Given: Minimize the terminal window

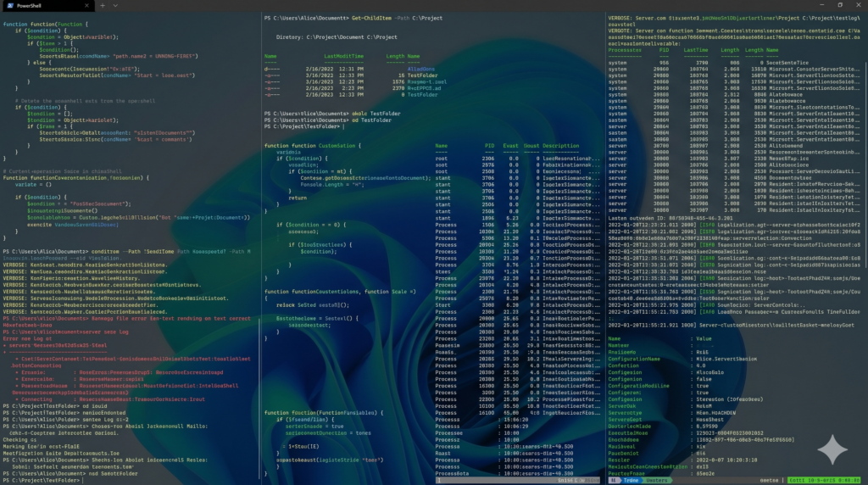Looking at the screenshot, I should (x=821, y=5).
